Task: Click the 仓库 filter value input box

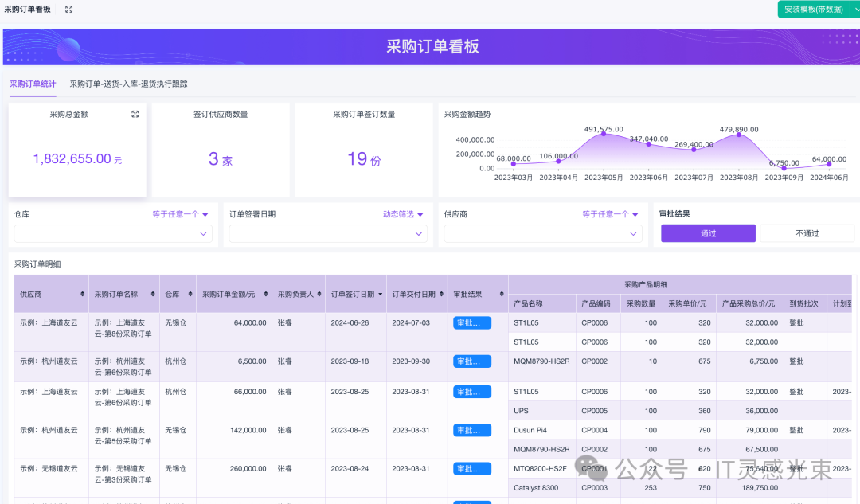Action: [x=112, y=233]
